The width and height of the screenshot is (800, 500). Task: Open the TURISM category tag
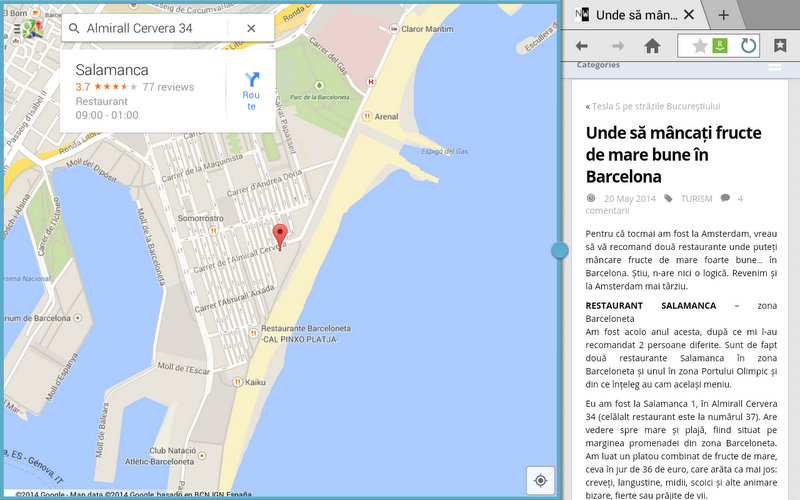pos(696,198)
